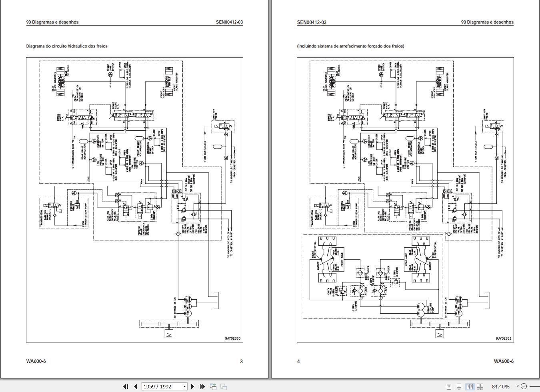This screenshot has height=392, width=540.
Task: Navigate to the previous page
Action: tap(135, 386)
